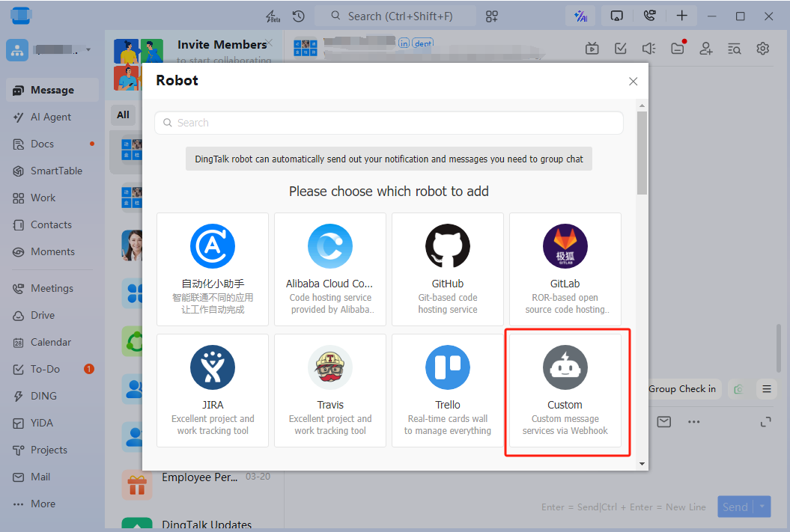
Task: Go to SmartTable in the sidebar
Action: 56,171
